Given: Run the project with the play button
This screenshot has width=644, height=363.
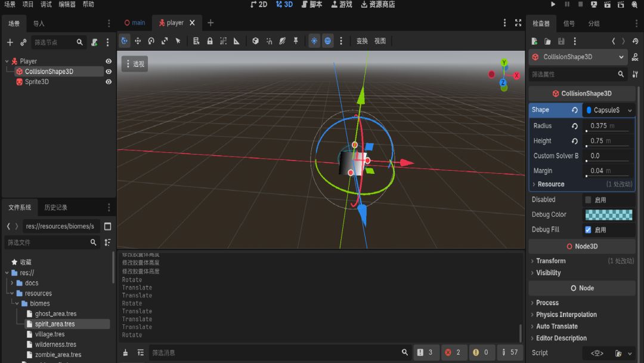Looking at the screenshot, I should click(553, 5).
